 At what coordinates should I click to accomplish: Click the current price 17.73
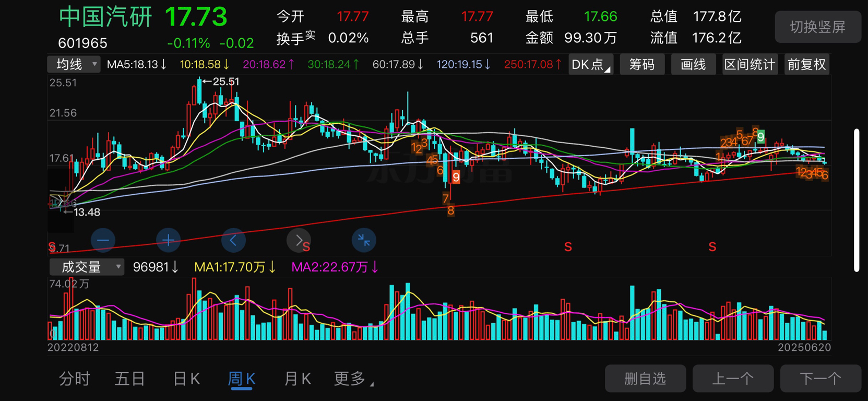(x=196, y=17)
